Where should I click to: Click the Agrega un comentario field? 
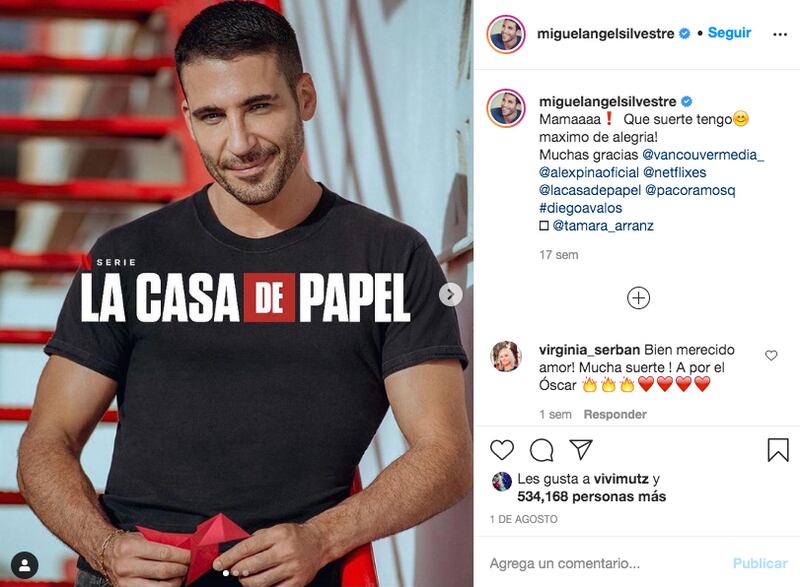(607, 563)
